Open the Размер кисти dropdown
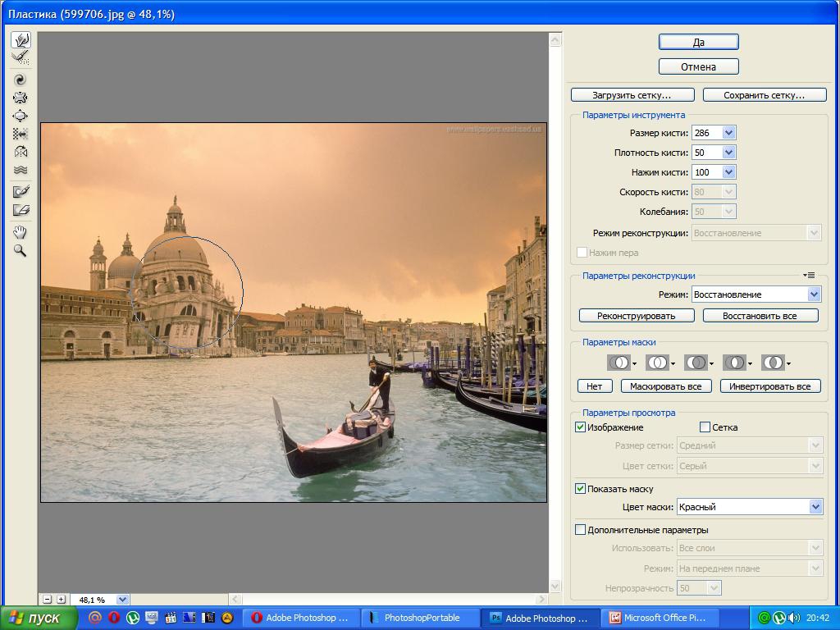Viewport: 840px width, 630px height. click(728, 133)
